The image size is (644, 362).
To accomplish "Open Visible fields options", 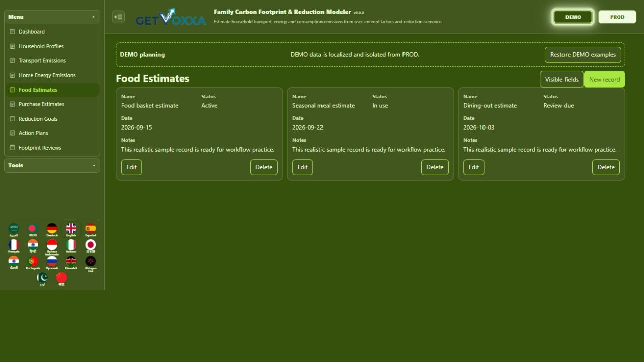I will click(561, 79).
